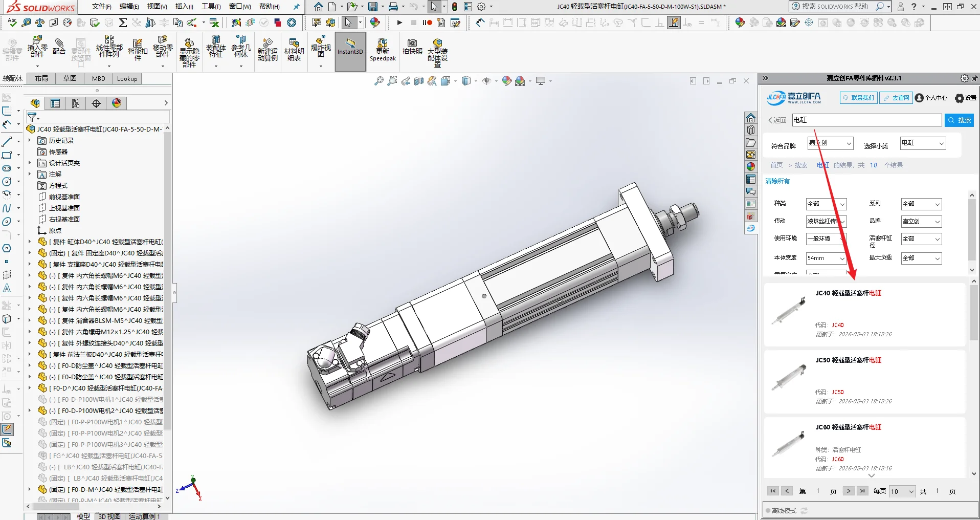Open the 系列 dropdown
This screenshot has width=980, height=520.
coord(921,204)
